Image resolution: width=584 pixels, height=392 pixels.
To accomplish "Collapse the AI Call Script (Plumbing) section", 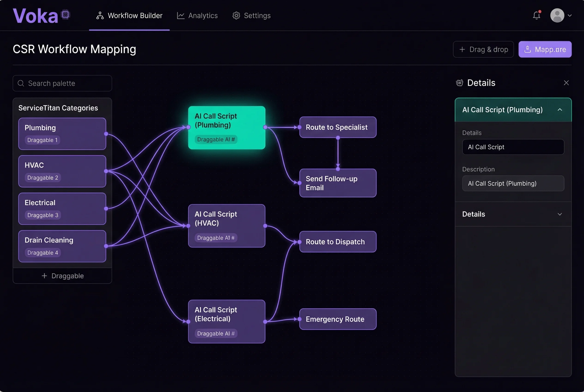I will coord(560,110).
